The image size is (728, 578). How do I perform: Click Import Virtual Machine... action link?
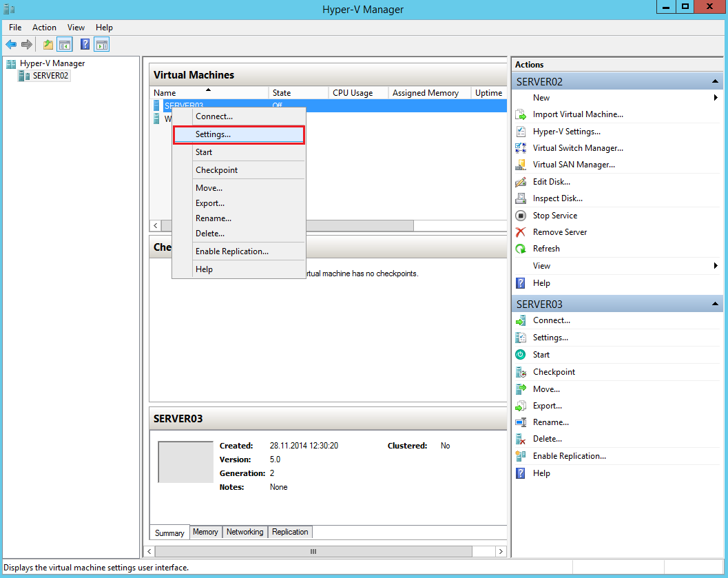click(578, 114)
